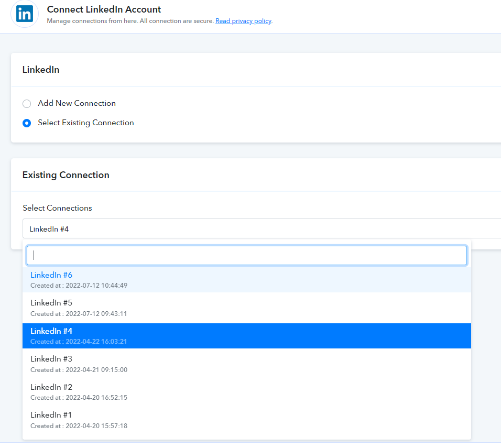The width and height of the screenshot is (501, 448).
Task: Click timestamp 2022-04-22 16:03:21
Action: [96, 342]
